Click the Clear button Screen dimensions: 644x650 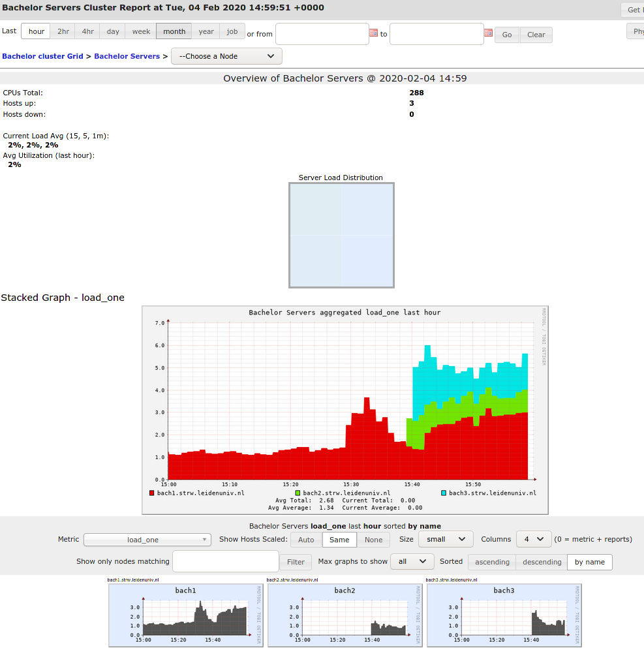[536, 35]
